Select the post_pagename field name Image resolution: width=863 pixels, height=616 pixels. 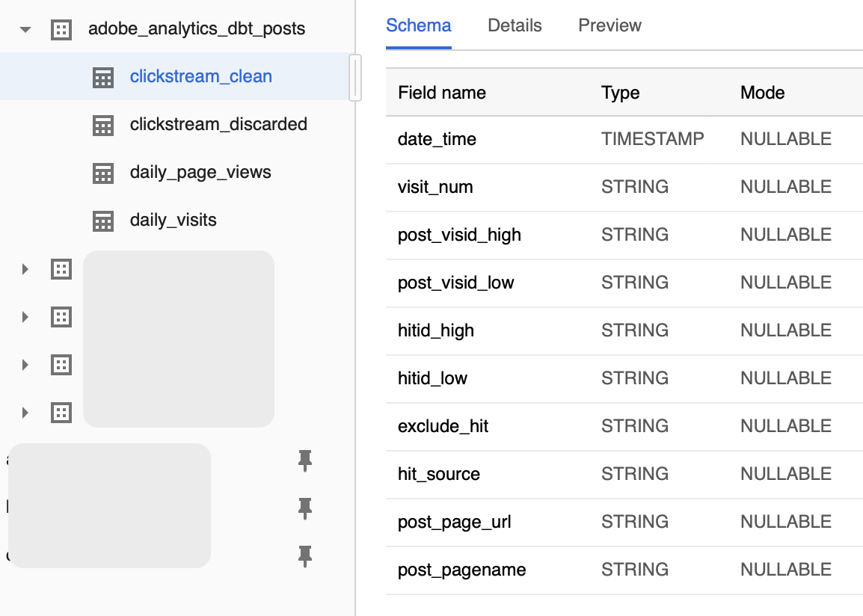(x=461, y=570)
